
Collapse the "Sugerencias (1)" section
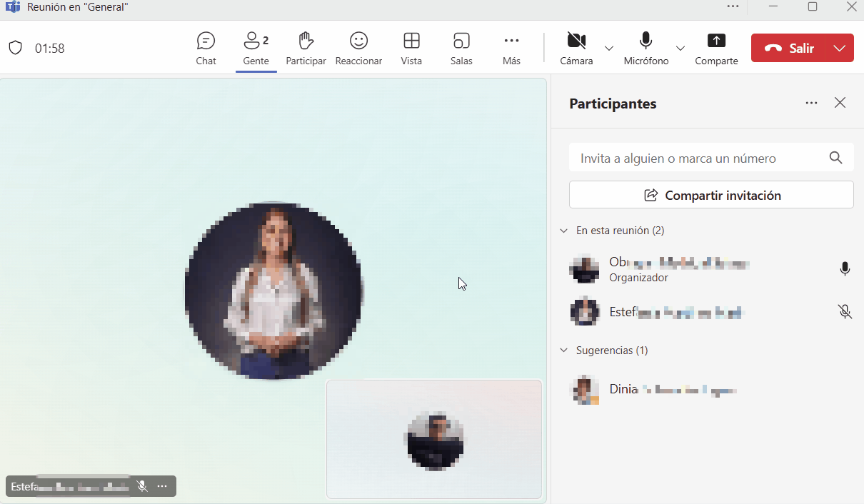coord(564,351)
